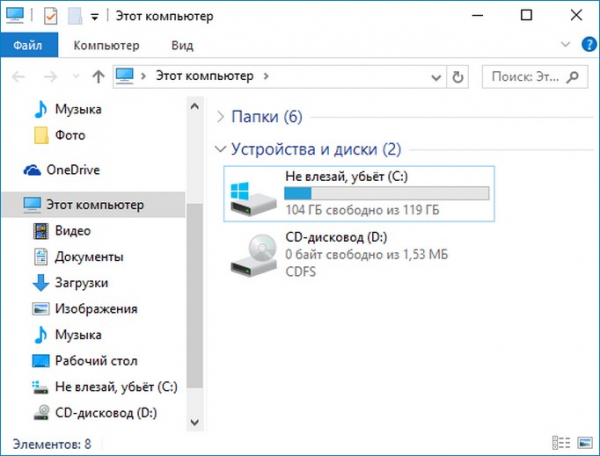Refresh the current location
This screenshot has height=456, width=600.
[458, 77]
